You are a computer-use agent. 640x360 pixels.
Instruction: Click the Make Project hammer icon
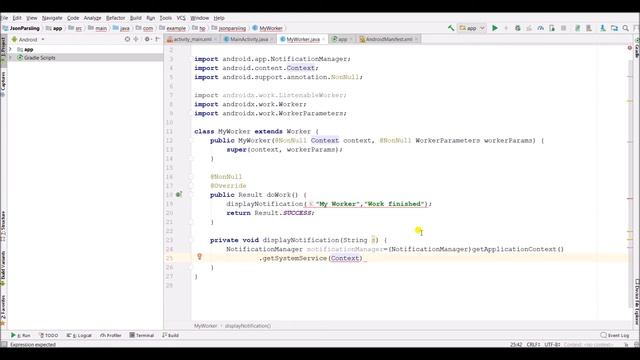pos(451,28)
